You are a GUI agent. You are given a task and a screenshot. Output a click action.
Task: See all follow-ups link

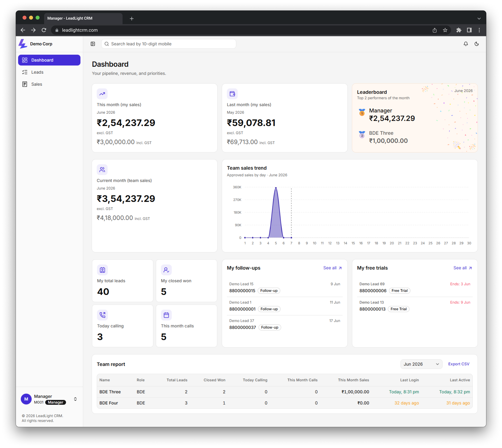332,268
